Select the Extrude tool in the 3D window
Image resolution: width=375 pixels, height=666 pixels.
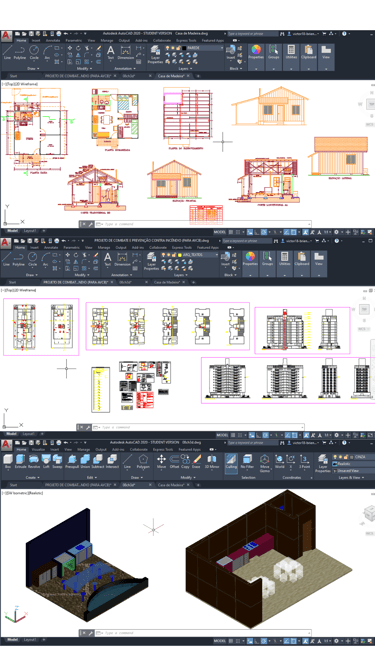click(20, 461)
